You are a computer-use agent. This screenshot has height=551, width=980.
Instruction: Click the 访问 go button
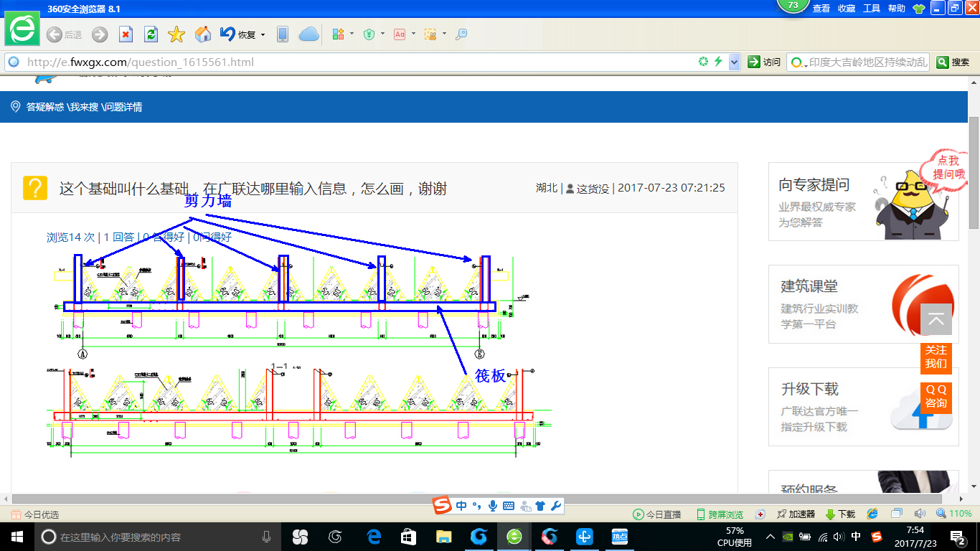pyautogui.click(x=764, y=62)
